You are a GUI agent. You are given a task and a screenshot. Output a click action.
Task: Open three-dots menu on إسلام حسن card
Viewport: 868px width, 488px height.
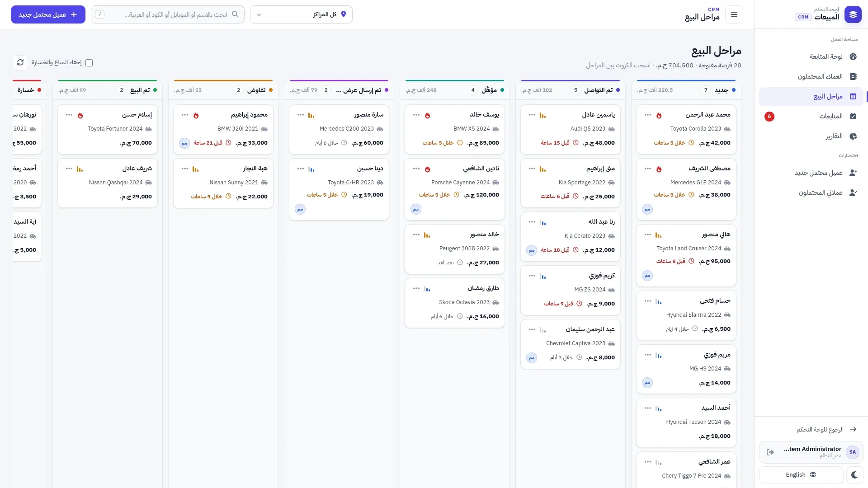69,115
